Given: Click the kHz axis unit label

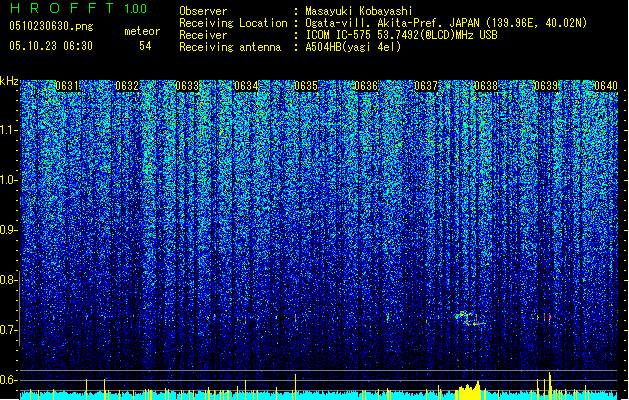Looking at the screenshot, I should (x=9, y=81).
